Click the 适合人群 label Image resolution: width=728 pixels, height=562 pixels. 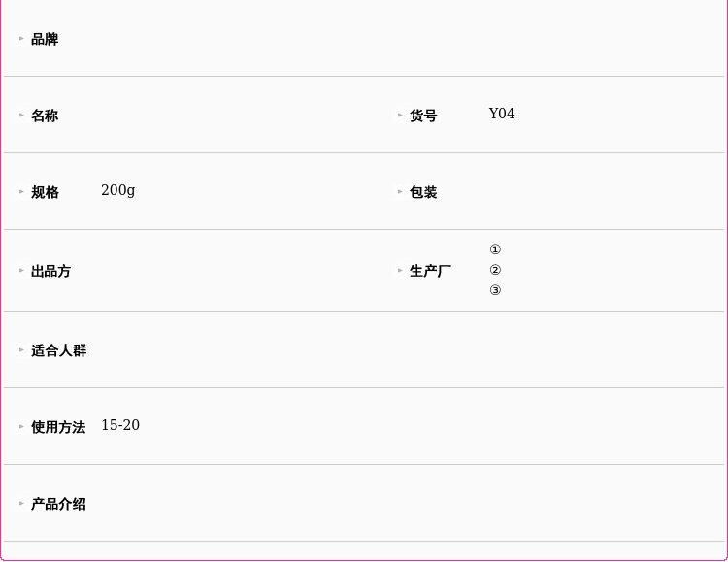tap(58, 350)
